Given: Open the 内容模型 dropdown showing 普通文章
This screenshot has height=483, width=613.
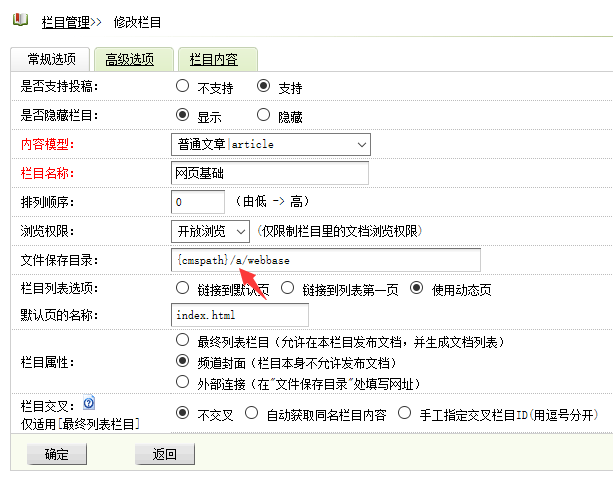Looking at the screenshot, I should click(271, 144).
